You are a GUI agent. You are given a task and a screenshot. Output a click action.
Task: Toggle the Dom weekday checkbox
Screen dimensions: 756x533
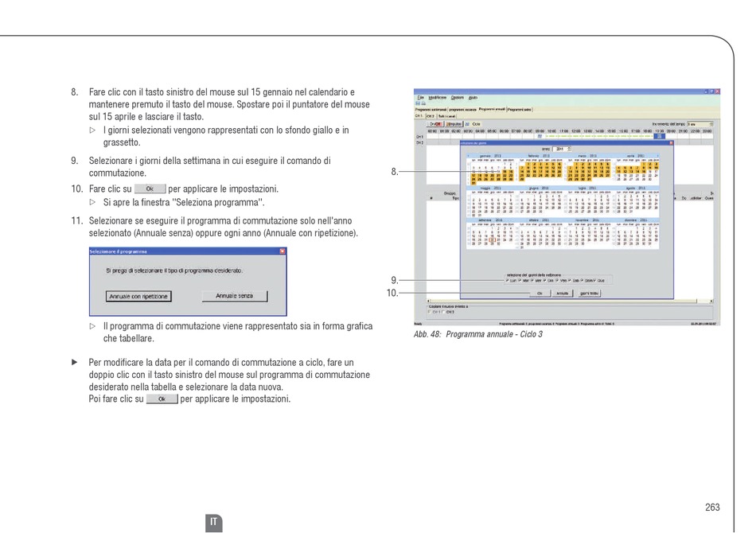click(x=582, y=280)
